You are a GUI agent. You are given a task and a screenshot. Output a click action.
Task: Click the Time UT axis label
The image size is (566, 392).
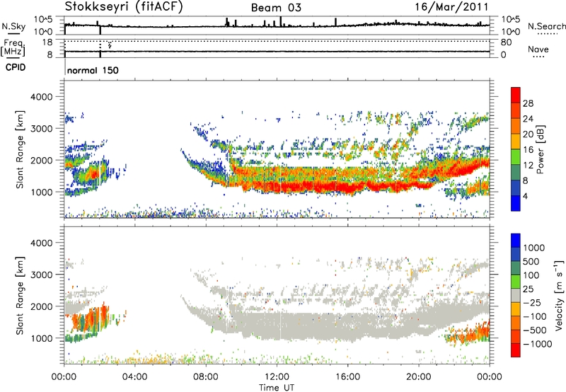pyautogui.click(x=277, y=388)
